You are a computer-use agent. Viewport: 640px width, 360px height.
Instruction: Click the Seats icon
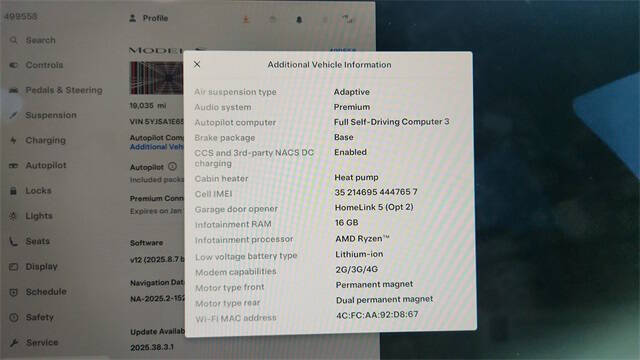click(x=13, y=242)
